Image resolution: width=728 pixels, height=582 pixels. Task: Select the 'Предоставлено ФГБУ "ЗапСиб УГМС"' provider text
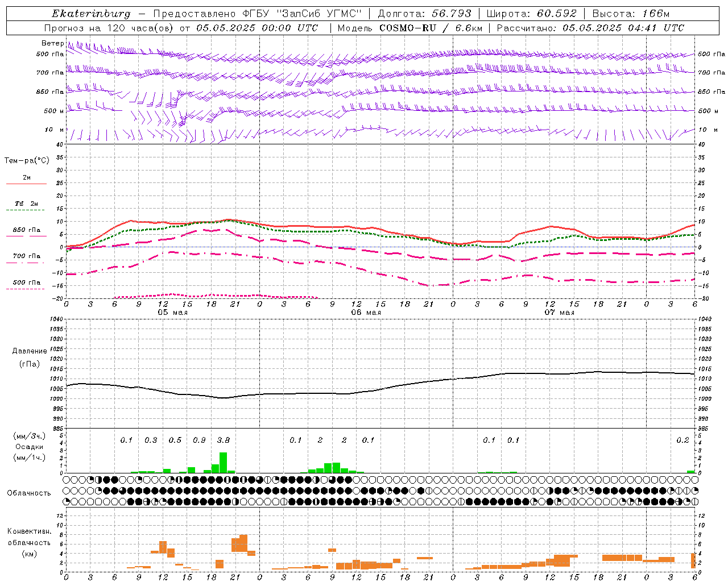click(x=257, y=14)
